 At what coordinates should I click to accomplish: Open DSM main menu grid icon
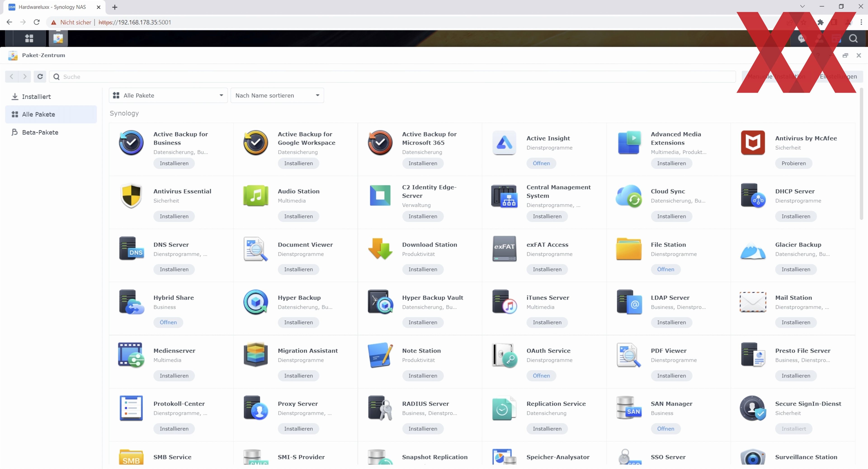pyautogui.click(x=29, y=38)
